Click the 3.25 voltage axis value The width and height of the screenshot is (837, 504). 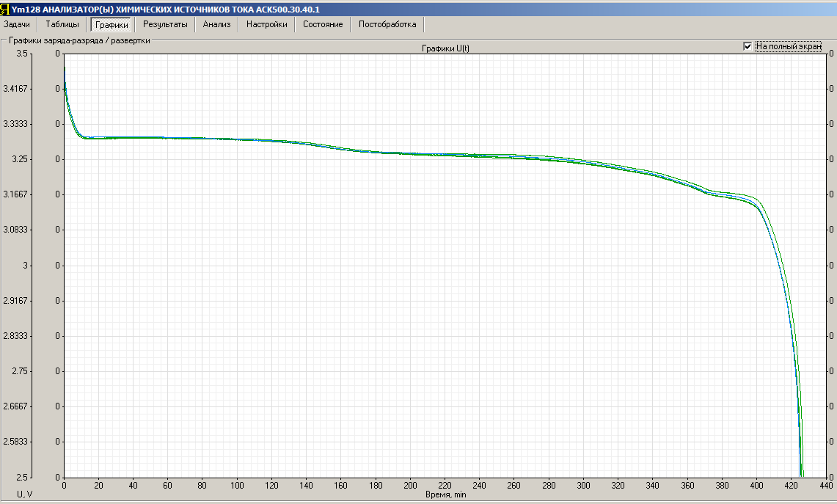point(18,159)
